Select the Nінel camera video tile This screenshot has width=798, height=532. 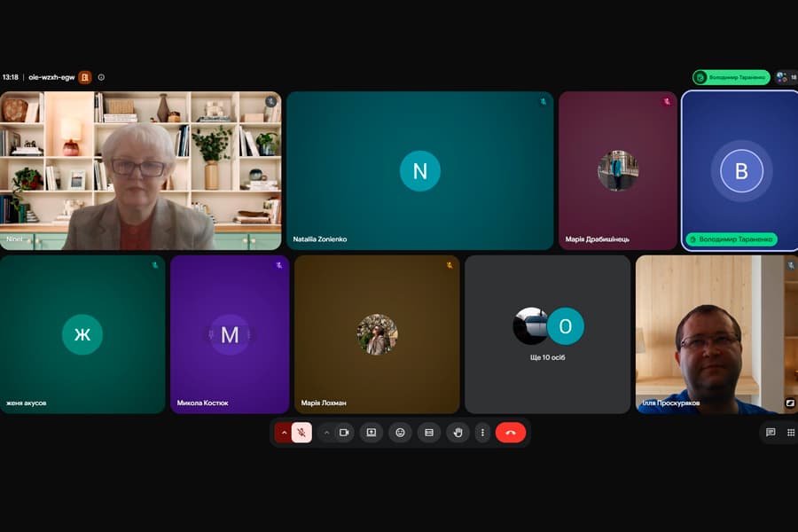[140, 170]
